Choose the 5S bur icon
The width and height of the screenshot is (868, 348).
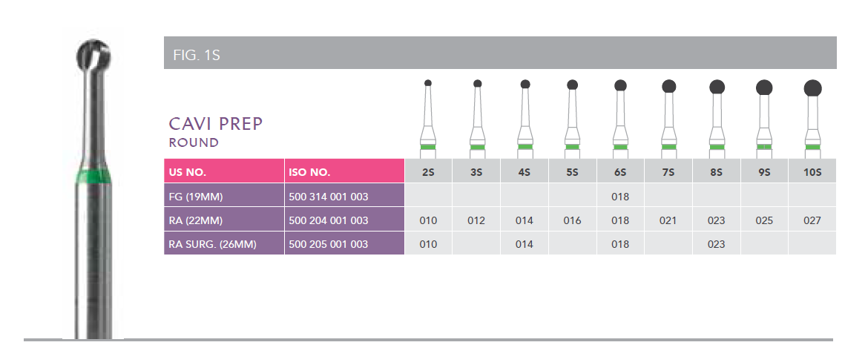pyautogui.click(x=573, y=116)
